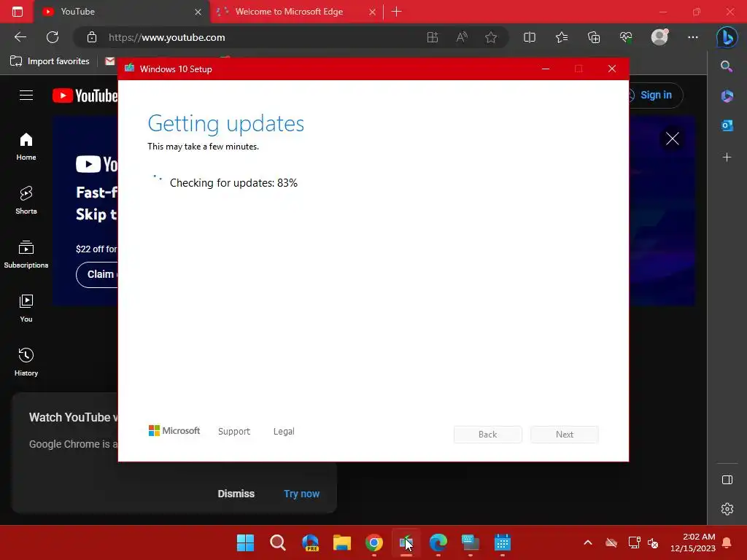Go to YouTube Home in sidebar
This screenshot has height=560, width=747.
26,147
